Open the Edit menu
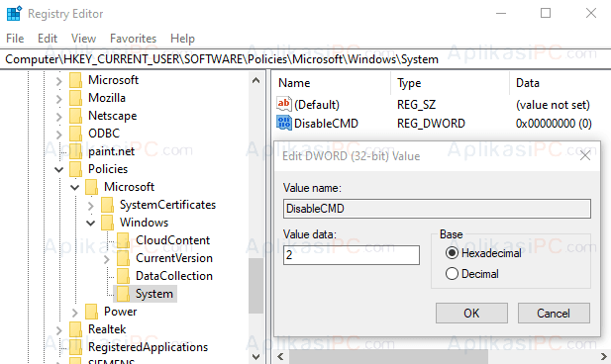The height and width of the screenshot is (364, 611). pos(48,39)
